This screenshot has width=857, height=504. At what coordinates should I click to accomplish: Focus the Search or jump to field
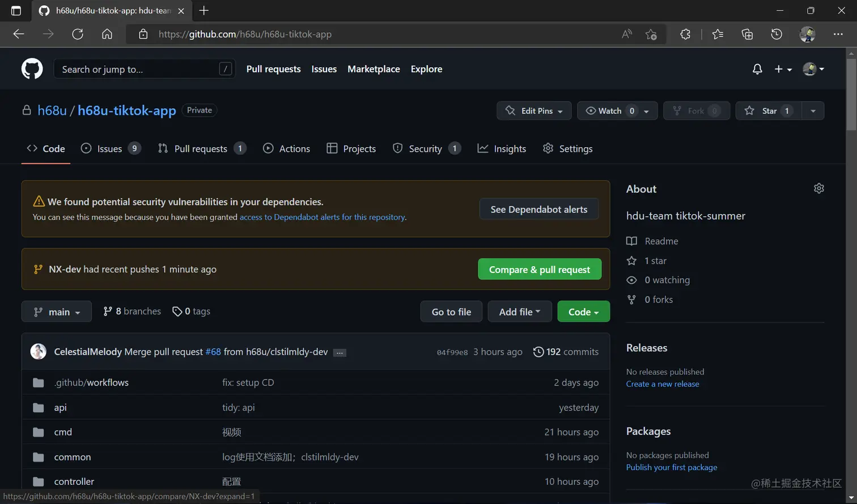coord(145,69)
